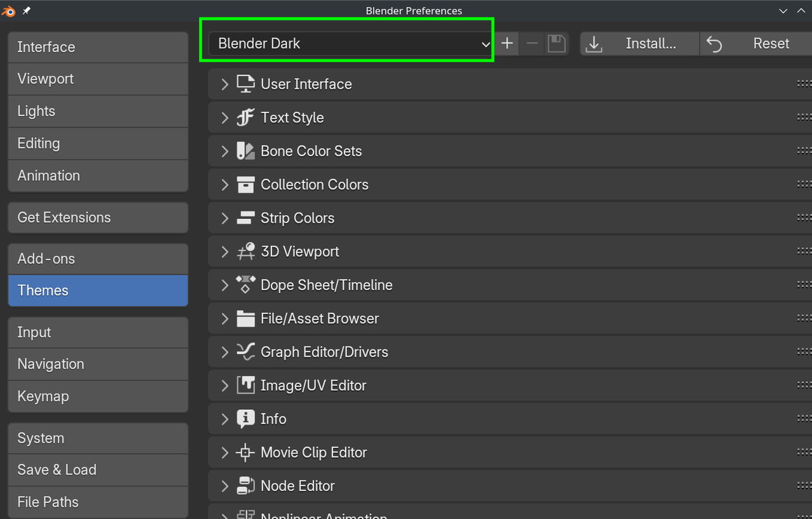Click the Blender logo in the title bar
The image size is (812, 519).
coord(9,11)
